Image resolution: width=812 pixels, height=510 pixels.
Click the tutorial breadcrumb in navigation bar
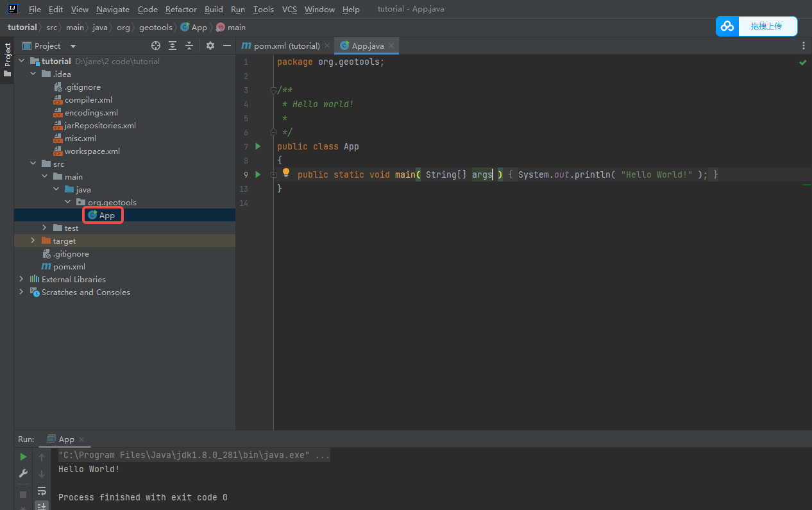pyautogui.click(x=22, y=28)
